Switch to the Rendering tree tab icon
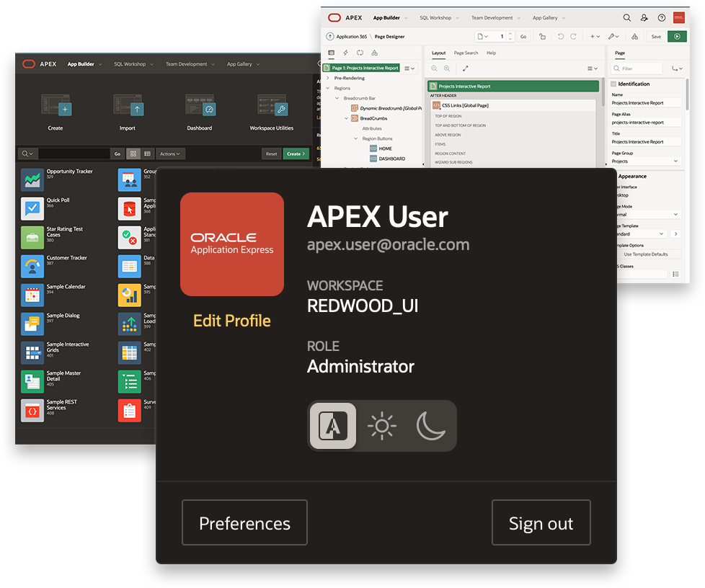This screenshot has width=705, height=588. 332,53
